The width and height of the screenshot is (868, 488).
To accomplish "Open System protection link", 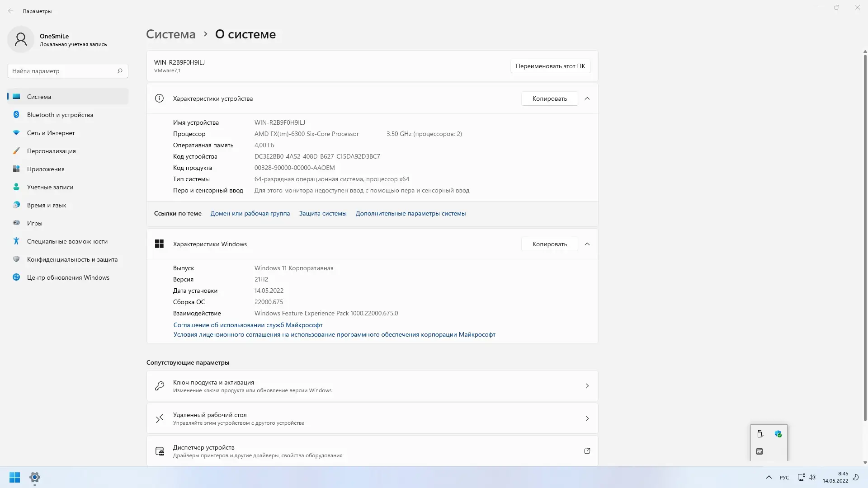I will 323,213.
